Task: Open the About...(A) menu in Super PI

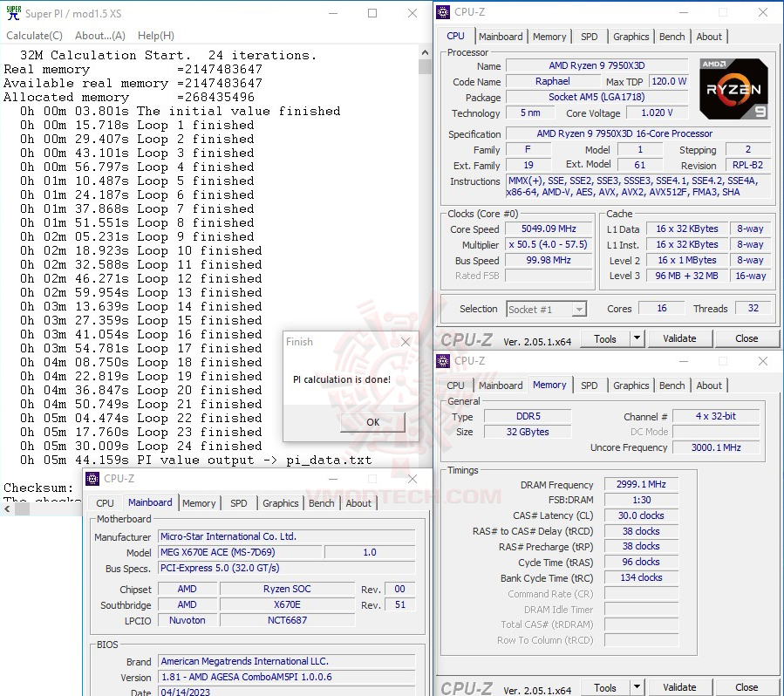Action: [x=100, y=36]
